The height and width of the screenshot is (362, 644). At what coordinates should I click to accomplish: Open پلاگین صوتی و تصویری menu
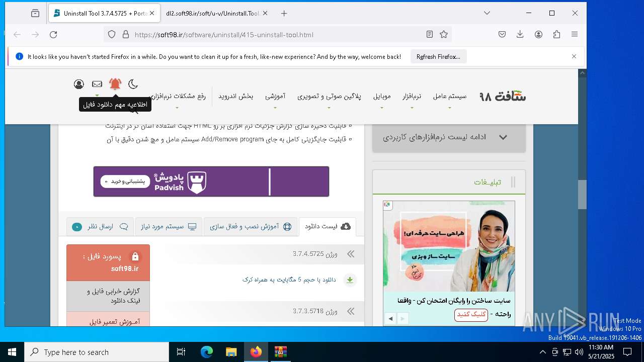point(329,96)
